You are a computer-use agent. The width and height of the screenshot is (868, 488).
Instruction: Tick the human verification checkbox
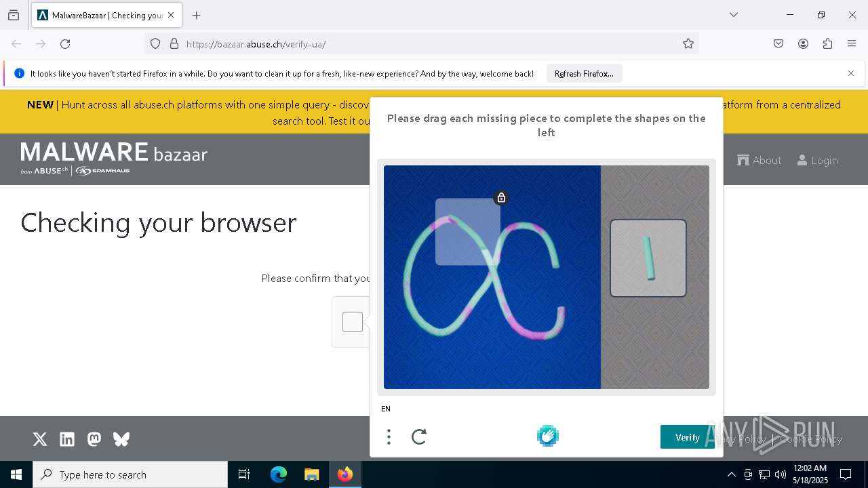click(x=353, y=322)
